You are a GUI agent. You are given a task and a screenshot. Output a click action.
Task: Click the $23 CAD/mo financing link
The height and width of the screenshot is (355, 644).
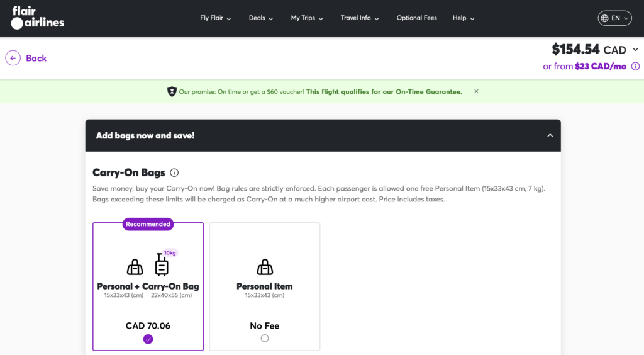pyautogui.click(x=600, y=66)
